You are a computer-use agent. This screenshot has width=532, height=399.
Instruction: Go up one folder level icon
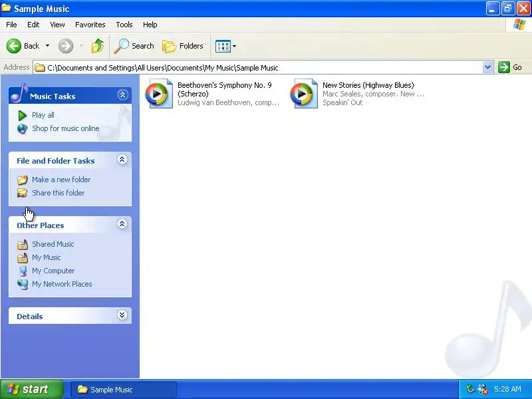pyautogui.click(x=98, y=46)
